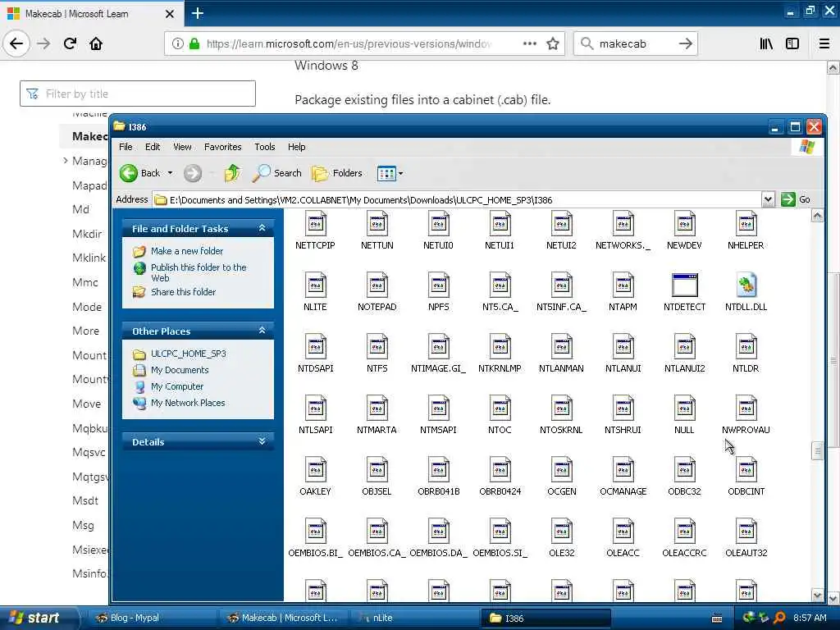Open My Network Places link
This screenshot has width=840, height=630.
coord(188,403)
